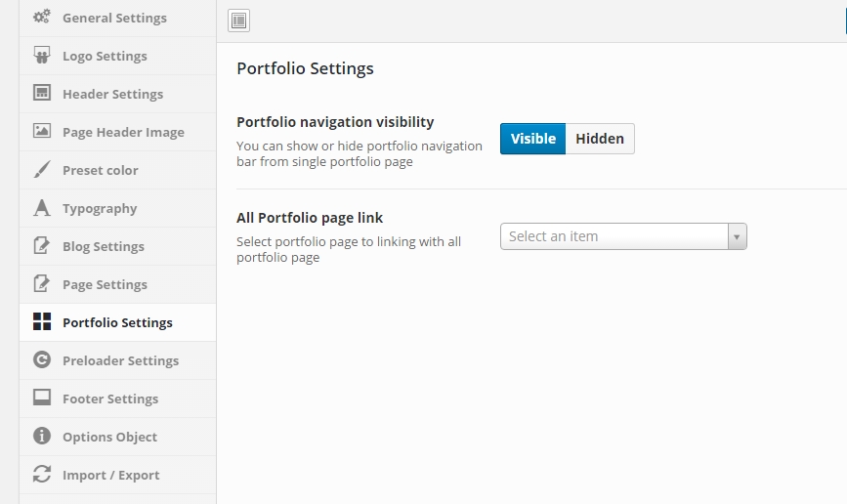Click the Select an item field
Image resolution: width=847 pixels, height=504 pixels.
(x=623, y=236)
